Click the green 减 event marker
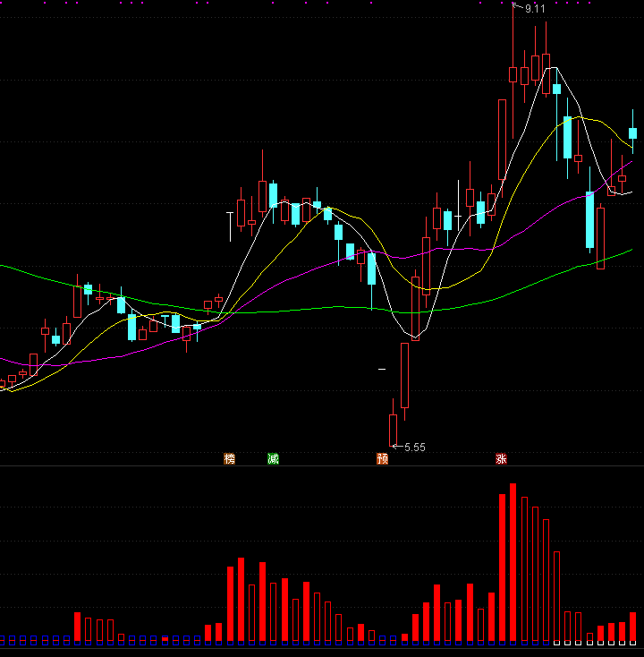Image resolution: width=644 pixels, height=657 pixels. [x=273, y=459]
